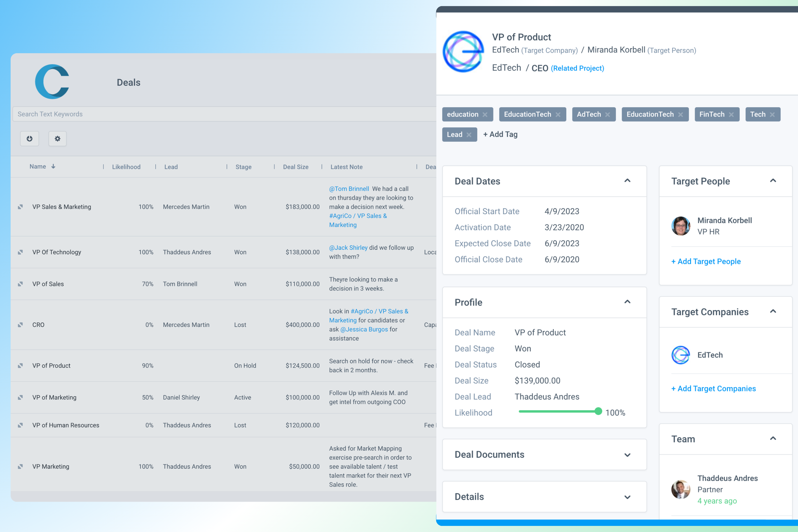798x532 pixels.
Task: Click Daniel Shirley in the Lead column
Action: tap(181, 397)
